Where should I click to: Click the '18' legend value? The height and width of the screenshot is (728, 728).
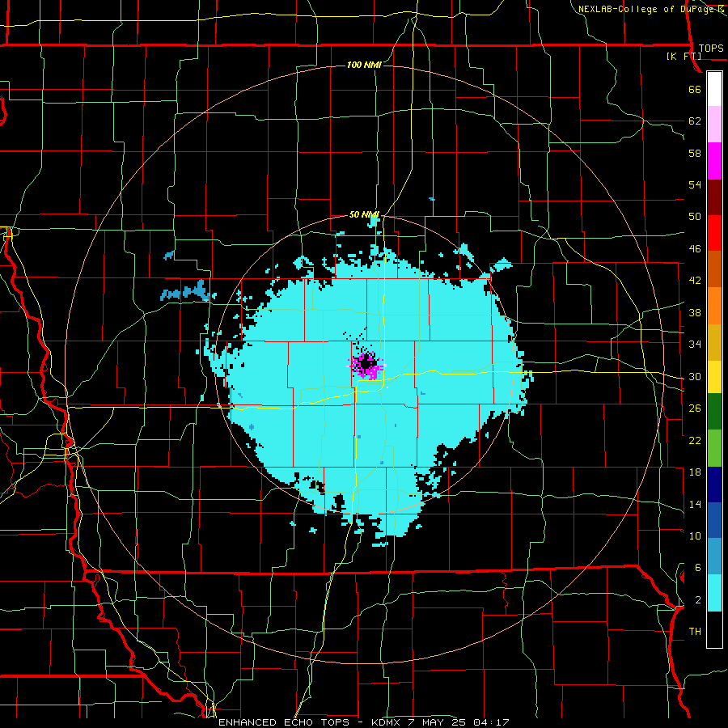[695, 472]
